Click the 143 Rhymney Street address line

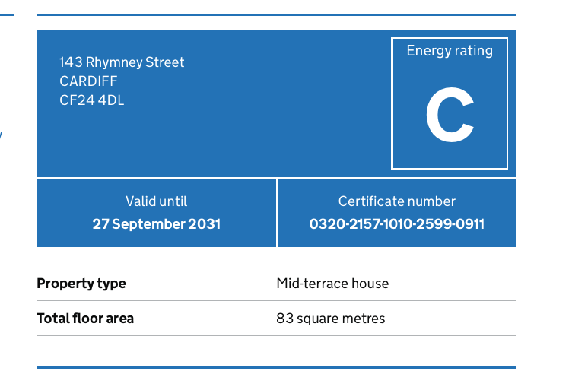[x=122, y=62]
